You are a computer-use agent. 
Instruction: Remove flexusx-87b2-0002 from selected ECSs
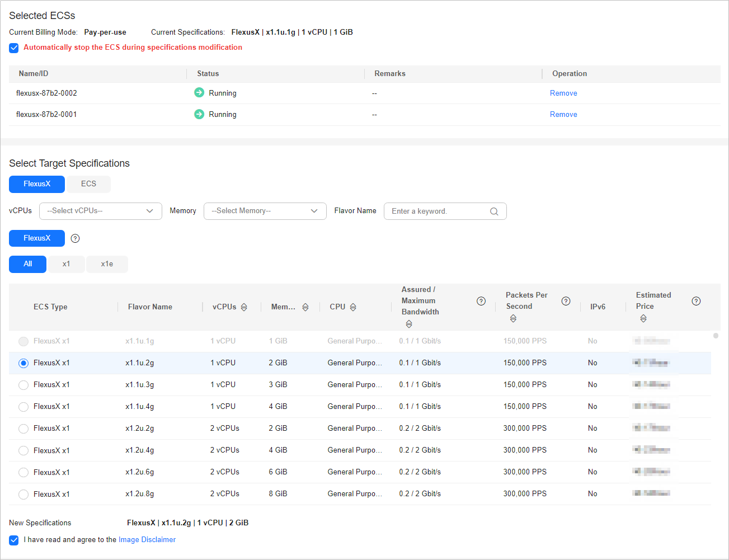(563, 93)
